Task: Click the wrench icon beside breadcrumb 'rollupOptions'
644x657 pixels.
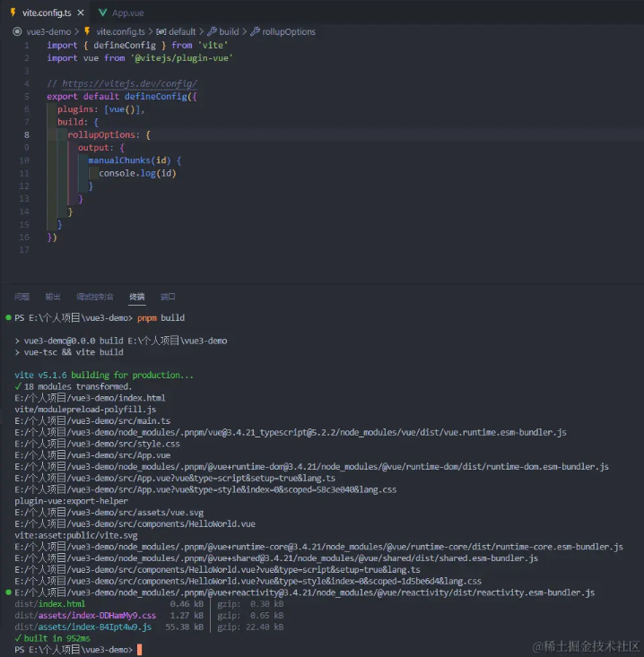Action: (255, 31)
